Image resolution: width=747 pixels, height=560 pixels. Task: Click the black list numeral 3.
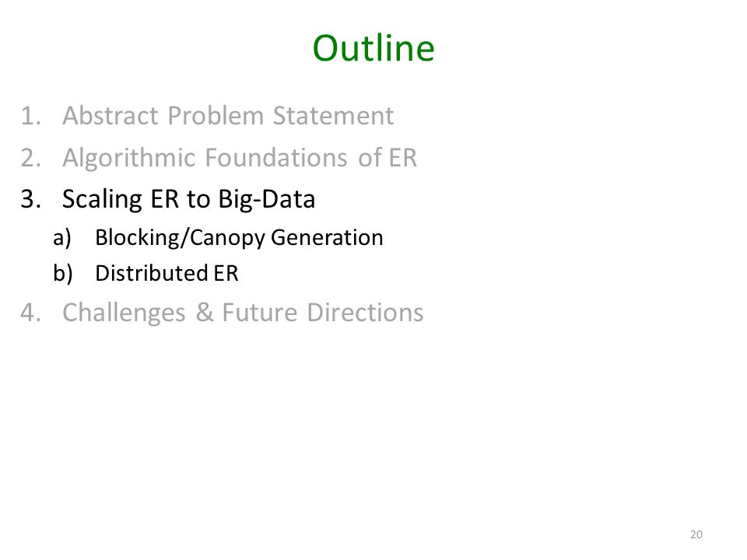[x=30, y=199]
